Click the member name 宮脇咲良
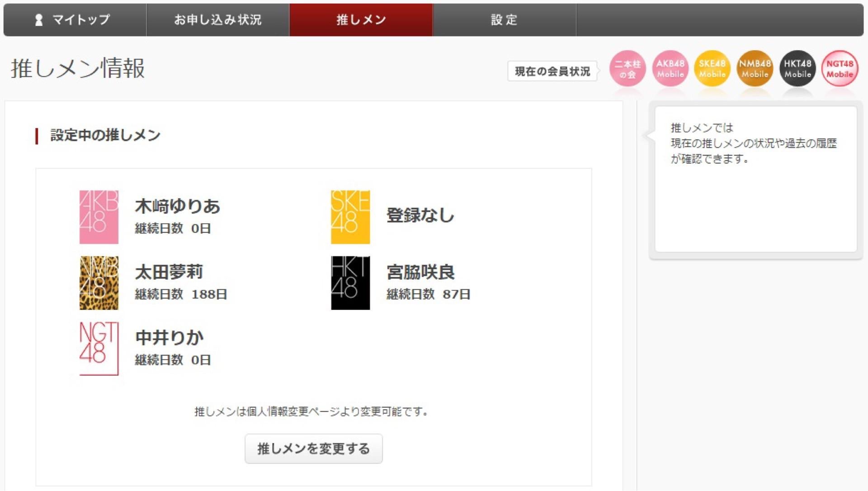Viewport: 868px width, 491px height. (x=420, y=272)
